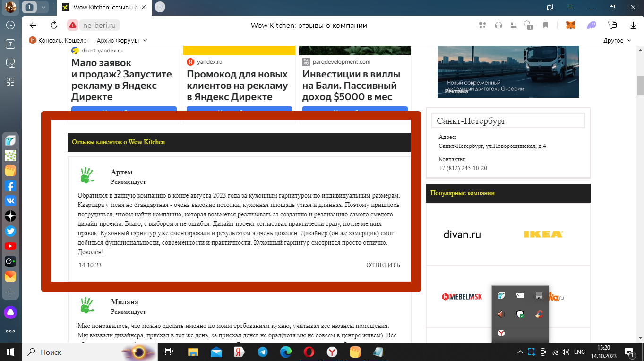644x361 pixels.
Task: Open browsing history clock icon
Action: click(x=10, y=25)
